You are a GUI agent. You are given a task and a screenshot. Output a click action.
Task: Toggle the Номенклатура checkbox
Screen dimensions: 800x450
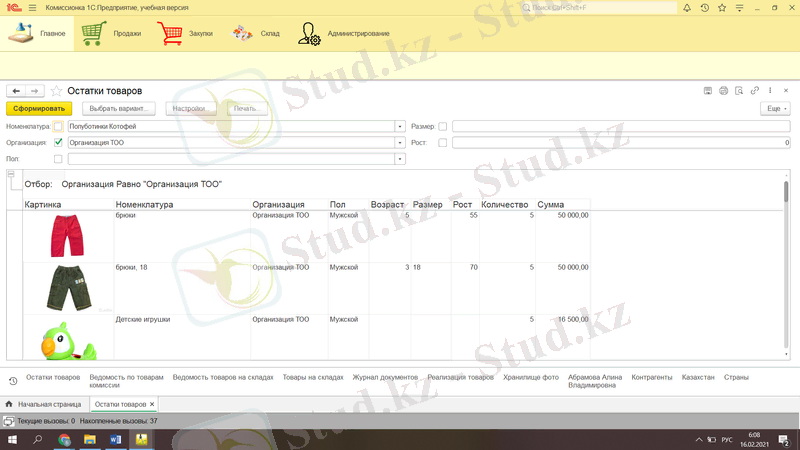[x=58, y=127]
